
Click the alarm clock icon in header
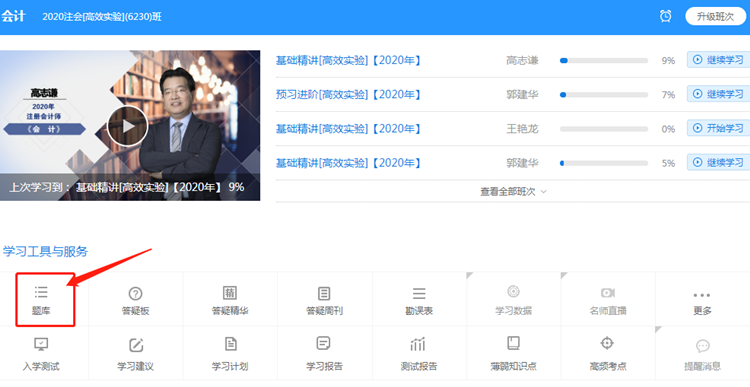665,16
